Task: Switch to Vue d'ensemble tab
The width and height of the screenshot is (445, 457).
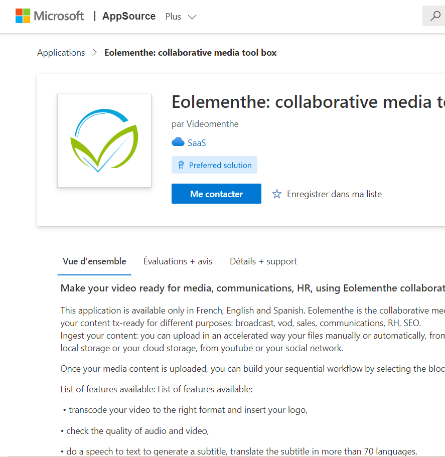Action: pos(94,261)
